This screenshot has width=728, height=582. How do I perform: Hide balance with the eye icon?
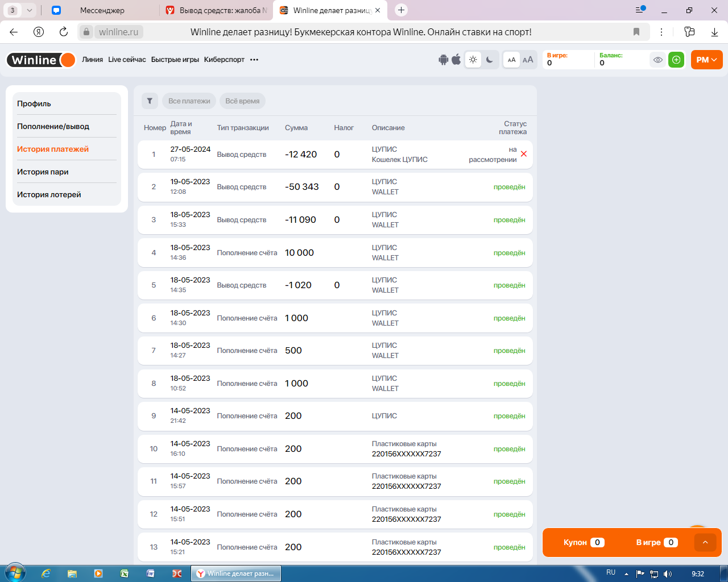(x=658, y=60)
